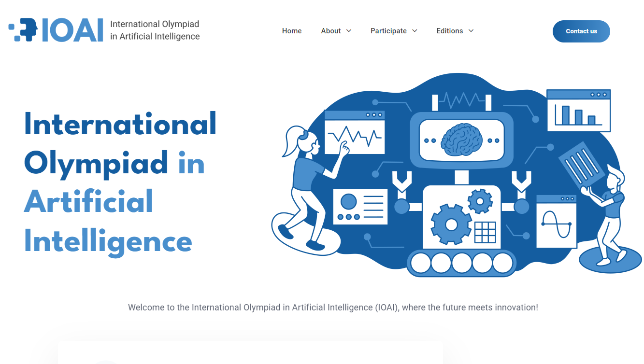Click the robot's conveyor tread wheels
The height and width of the screenshot is (364, 644).
click(461, 263)
